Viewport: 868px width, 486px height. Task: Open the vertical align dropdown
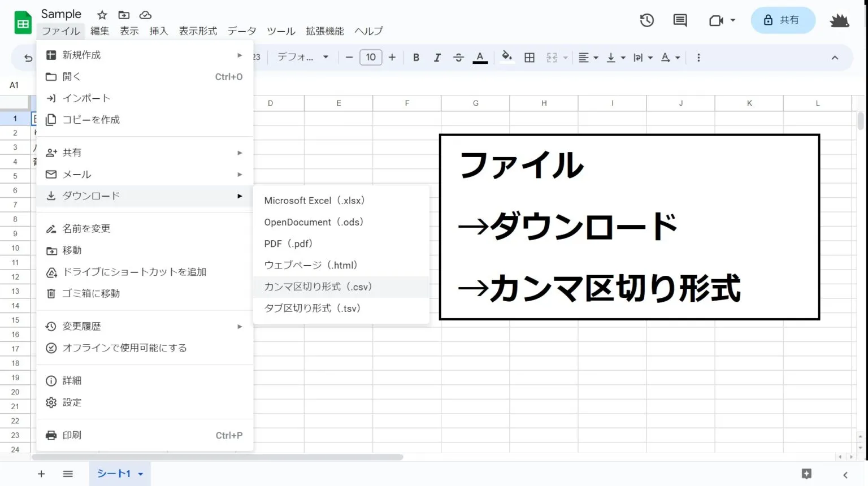[x=615, y=57]
